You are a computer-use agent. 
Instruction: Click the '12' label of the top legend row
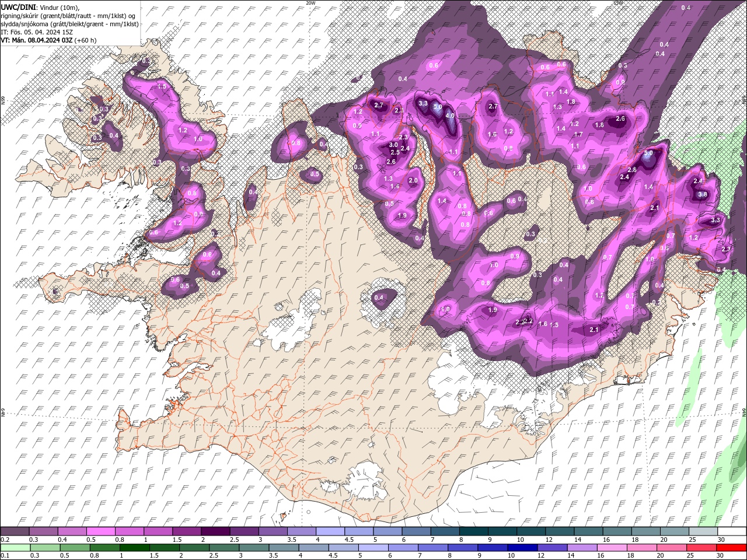click(x=549, y=540)
